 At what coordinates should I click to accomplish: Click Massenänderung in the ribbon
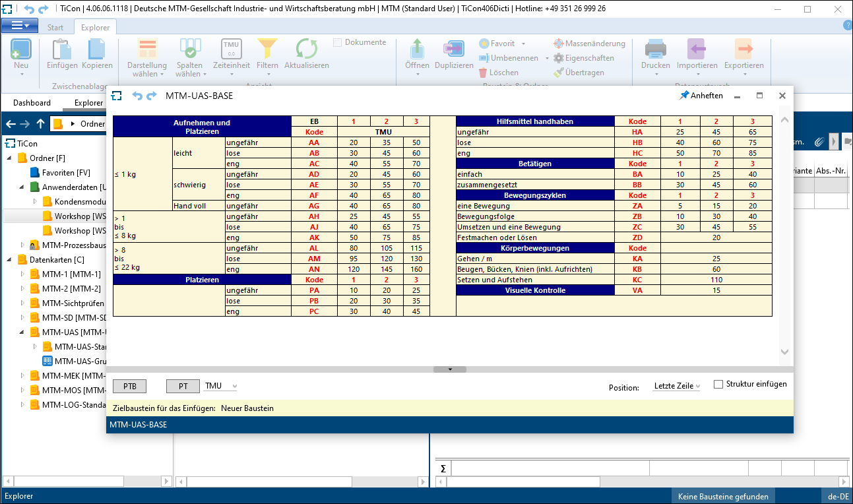pyautogui.click(x=589, y=44)
